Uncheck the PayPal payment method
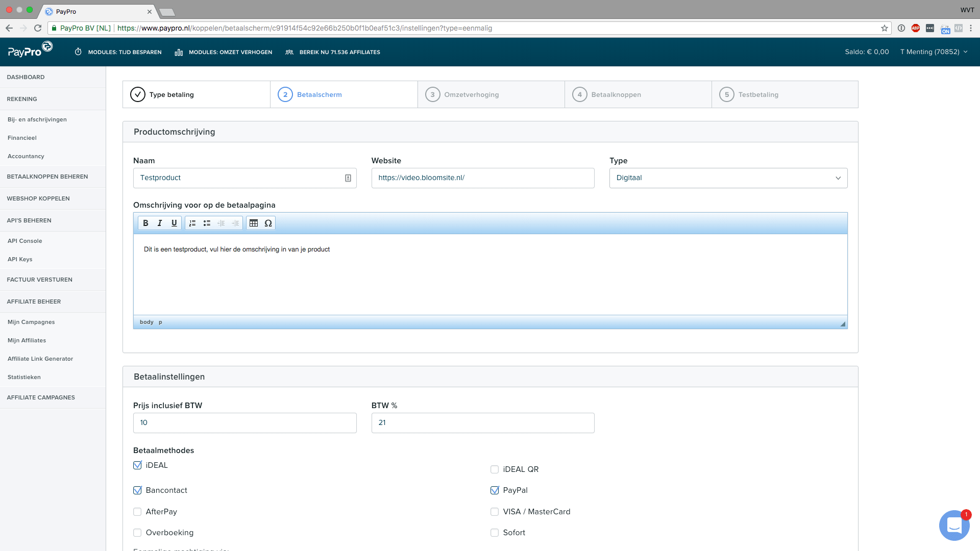 click(495, 490)
